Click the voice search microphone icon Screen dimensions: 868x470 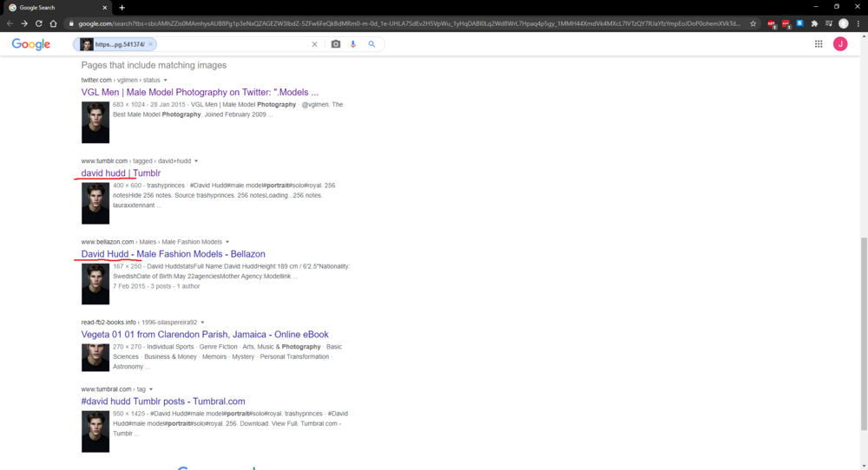353,44
